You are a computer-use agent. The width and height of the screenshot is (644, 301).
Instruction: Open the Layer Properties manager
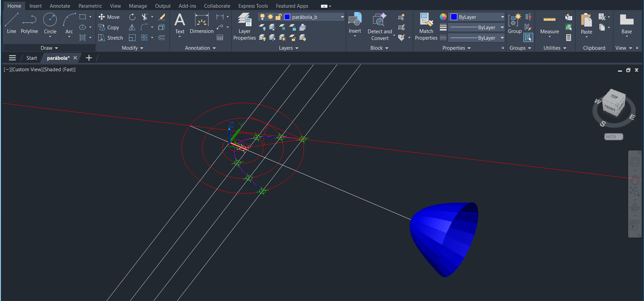pyautogui.click(x=244, y=27)
